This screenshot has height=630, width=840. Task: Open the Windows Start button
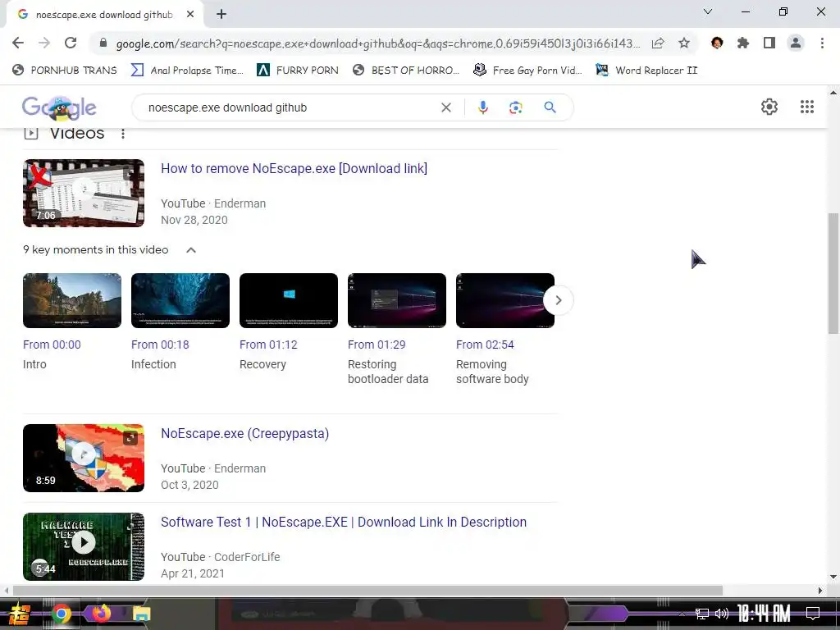coord(20,614)
